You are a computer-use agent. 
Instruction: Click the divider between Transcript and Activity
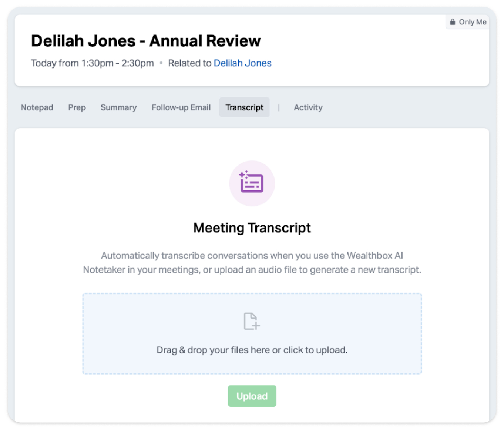tap(279, 107)
